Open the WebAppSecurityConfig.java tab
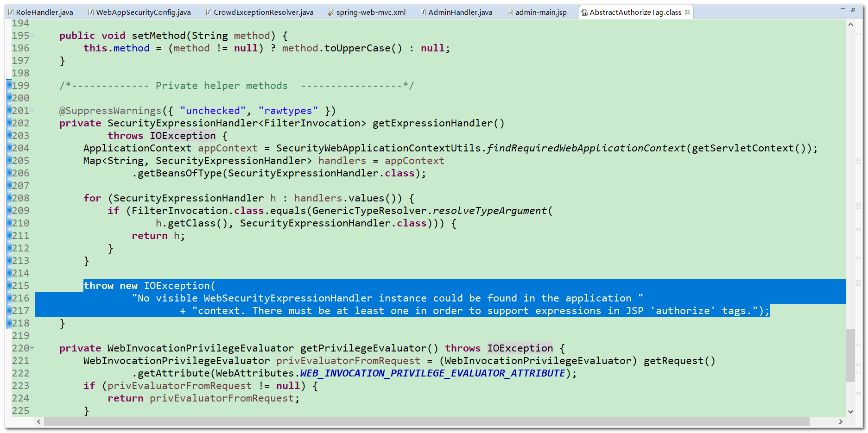 pos(139,12)
